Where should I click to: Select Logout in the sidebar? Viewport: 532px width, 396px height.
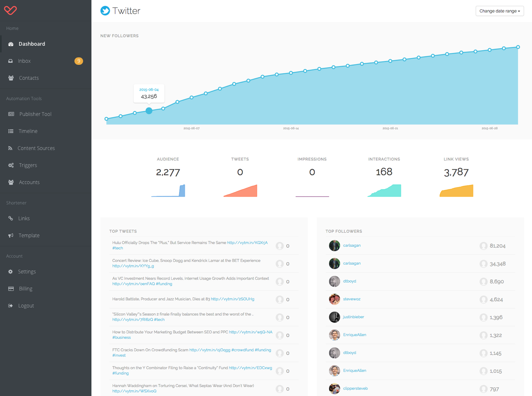[46, 306]
